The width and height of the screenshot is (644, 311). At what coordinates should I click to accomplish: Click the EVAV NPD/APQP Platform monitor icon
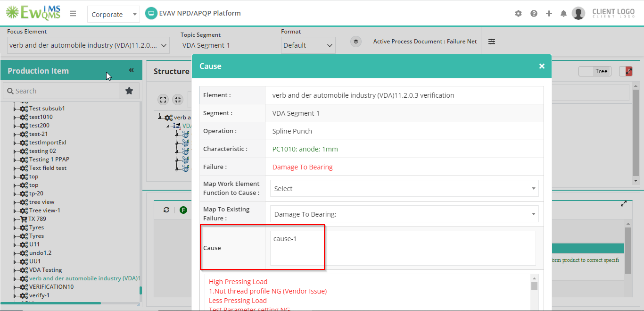tap(151, 13)
